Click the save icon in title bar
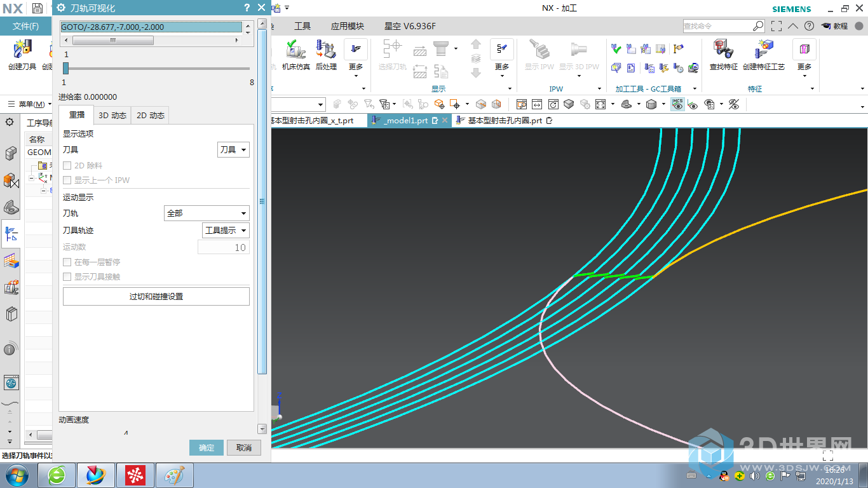Viewport: 868px width, 488px height. 37,8
